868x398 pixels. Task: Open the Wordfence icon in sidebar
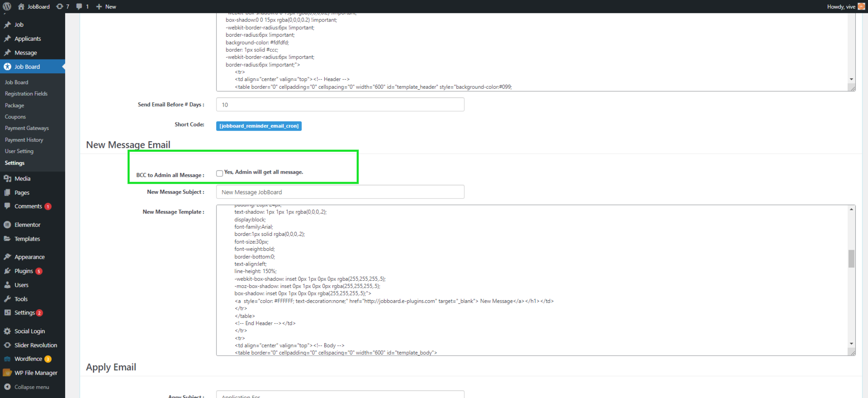click(7, 359)
